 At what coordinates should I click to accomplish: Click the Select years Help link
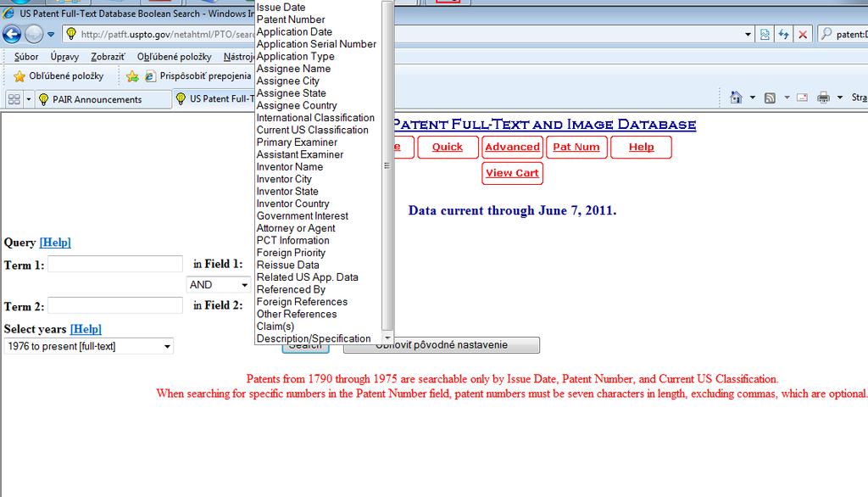click(x=86, y=328)
